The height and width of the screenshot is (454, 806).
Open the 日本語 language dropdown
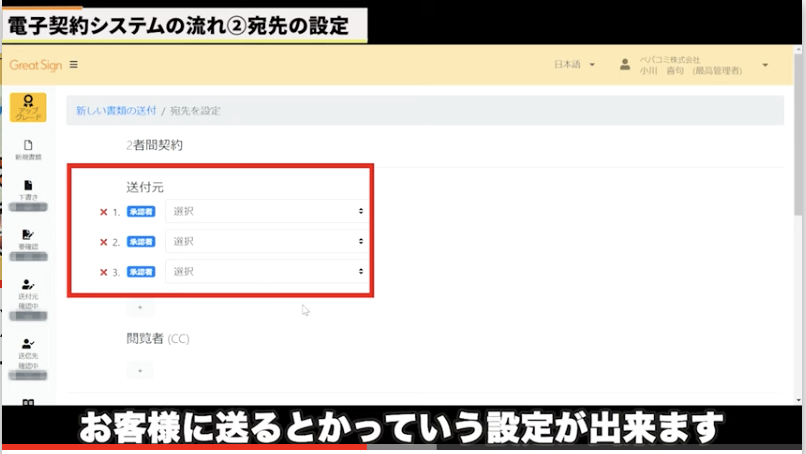574,65
